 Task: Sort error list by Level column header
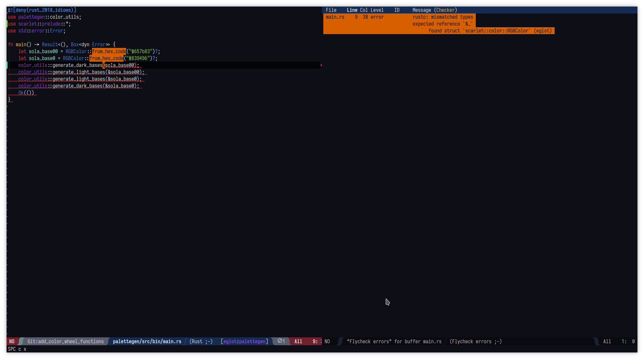pos(377,10)
